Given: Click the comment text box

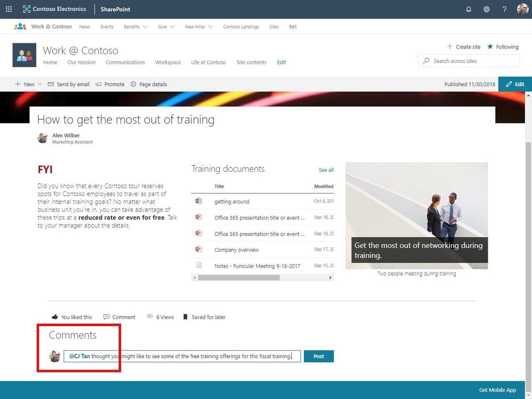Looking at the screenshot, I should (182, 356).
